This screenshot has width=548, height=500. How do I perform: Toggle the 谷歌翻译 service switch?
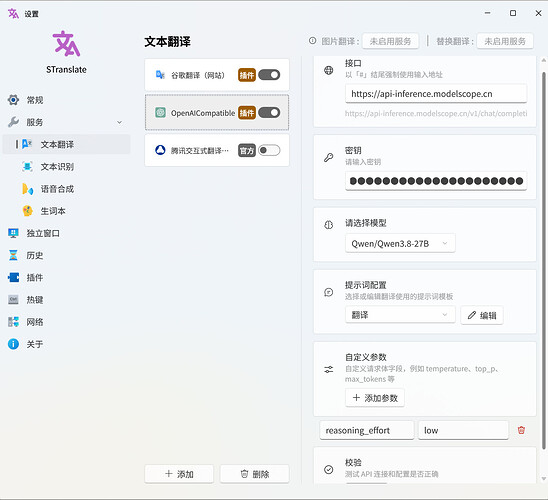[269, 75]
